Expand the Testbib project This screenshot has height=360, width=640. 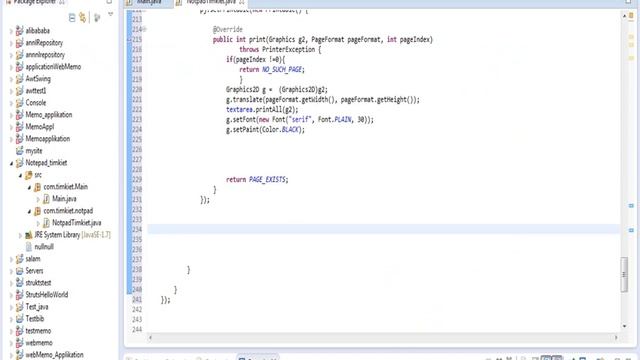(x=11, y=319)
